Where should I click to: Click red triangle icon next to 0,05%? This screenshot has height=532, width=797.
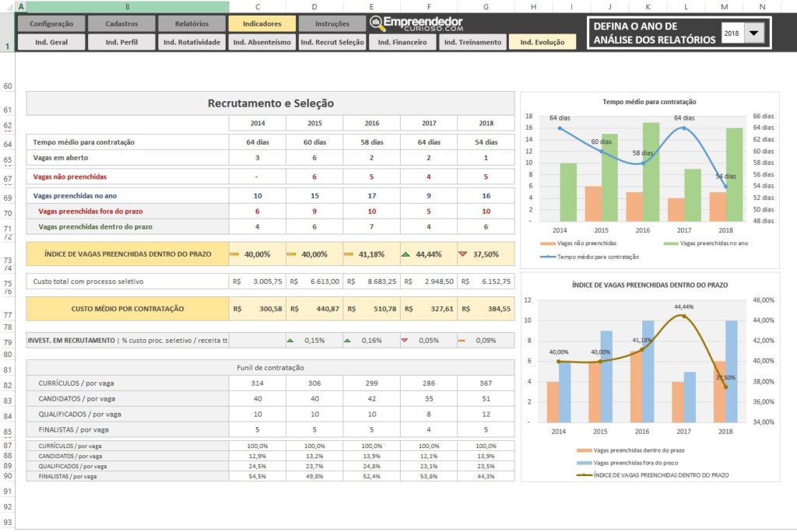pos(406,341)
